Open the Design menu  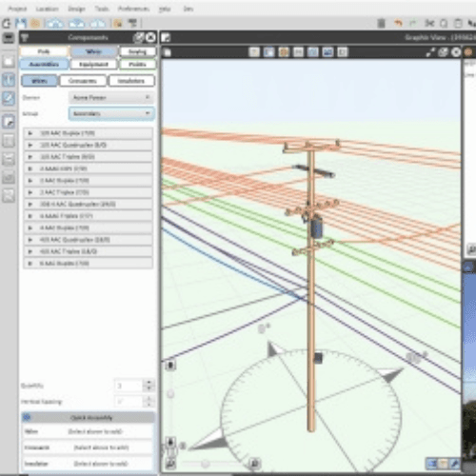pos(76,9)
